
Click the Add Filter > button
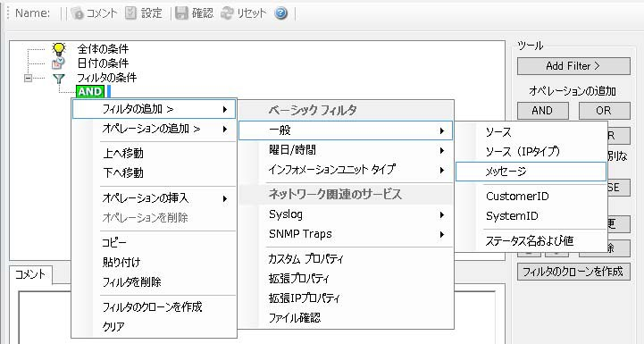pos(573,66)
